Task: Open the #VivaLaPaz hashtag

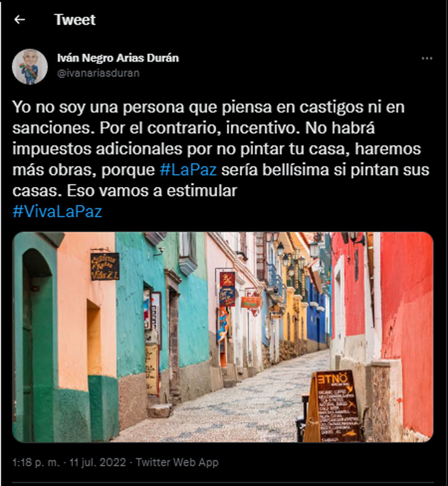Action: coord(57,212)
